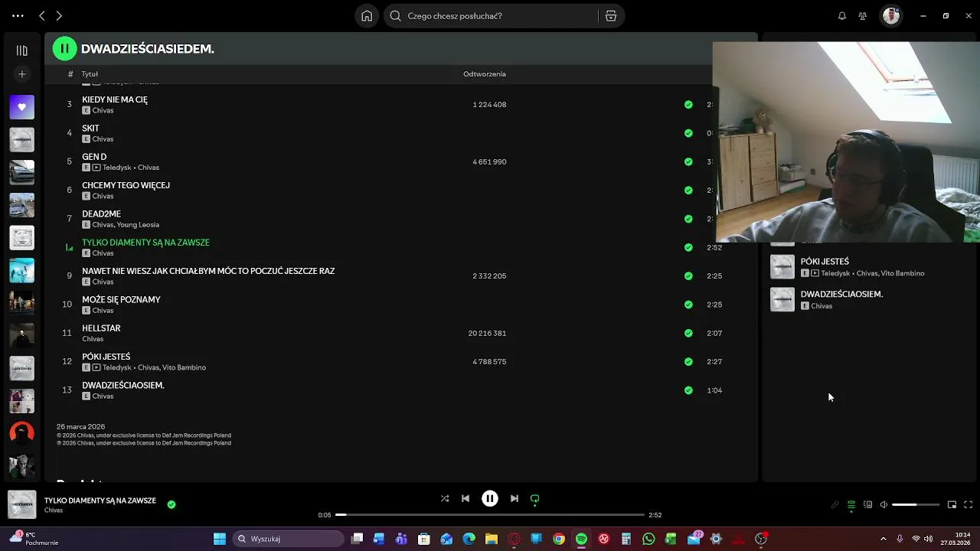This screenshot has width=980, height=551.
Task: Select track KIEDY NIE MA CIĘ
Action: [115, 99]
